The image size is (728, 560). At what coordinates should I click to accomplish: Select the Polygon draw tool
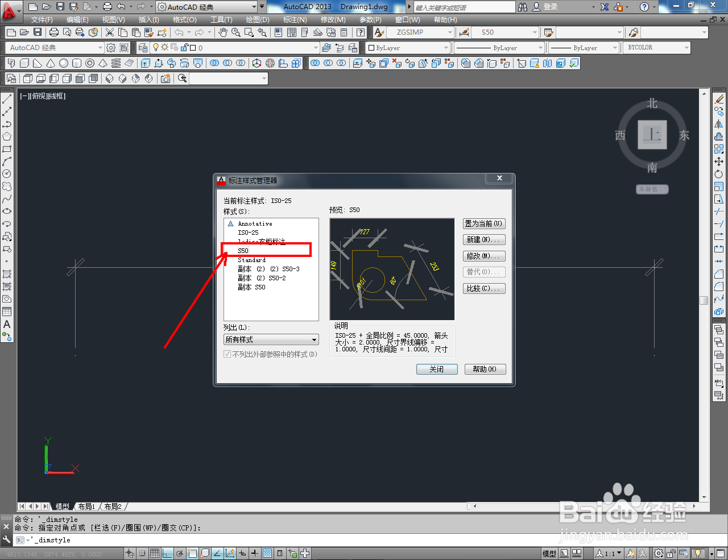(7, 136)
